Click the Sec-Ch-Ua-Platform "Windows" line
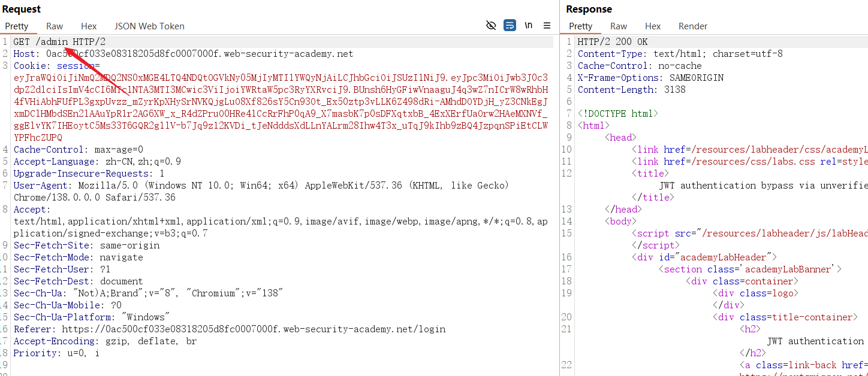The height and width of the screenshot is (376, 868). tap(92, 317)
